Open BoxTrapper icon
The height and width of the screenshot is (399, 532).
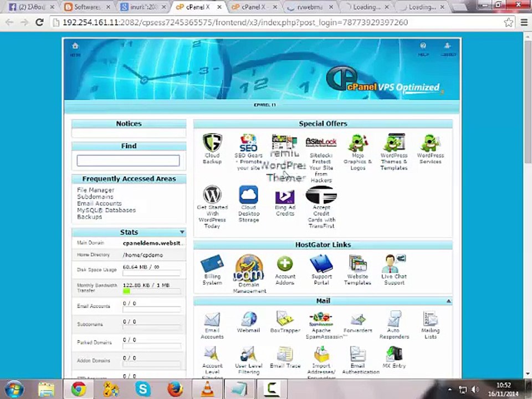click(285, 319)
